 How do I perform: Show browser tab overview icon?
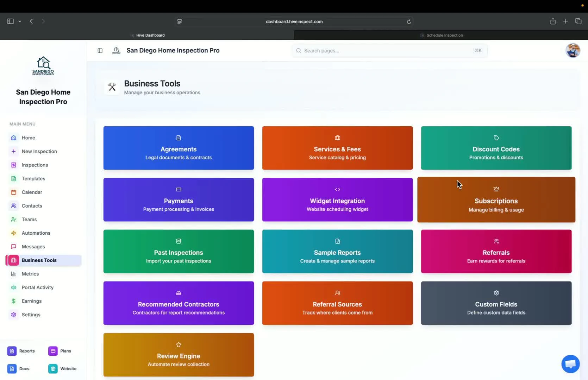[578, 21]
